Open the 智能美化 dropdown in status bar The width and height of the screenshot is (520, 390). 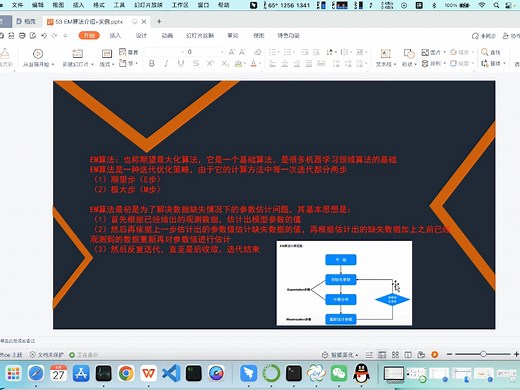[x=340, y=355]
